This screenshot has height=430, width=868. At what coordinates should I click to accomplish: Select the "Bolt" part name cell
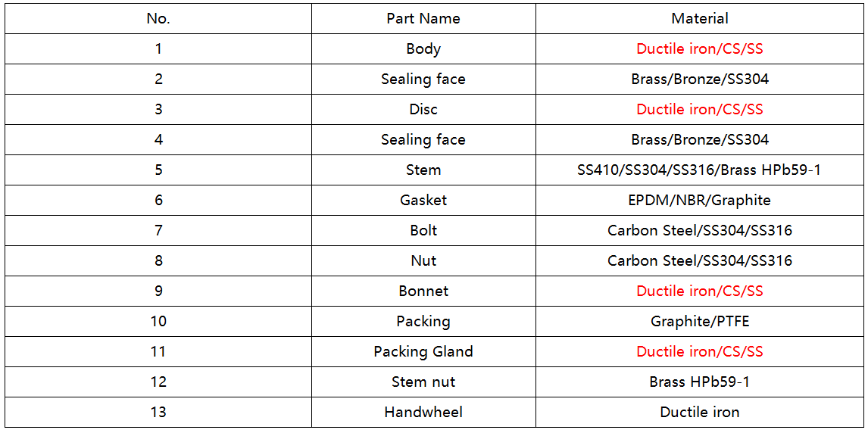(423, 231)
